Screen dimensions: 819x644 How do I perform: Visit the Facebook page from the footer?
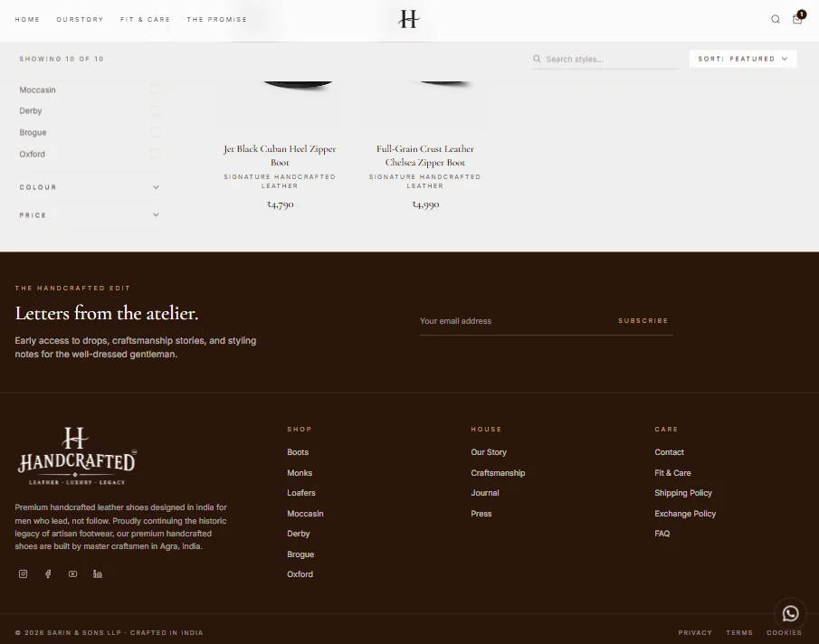click(x=48, y=574)
